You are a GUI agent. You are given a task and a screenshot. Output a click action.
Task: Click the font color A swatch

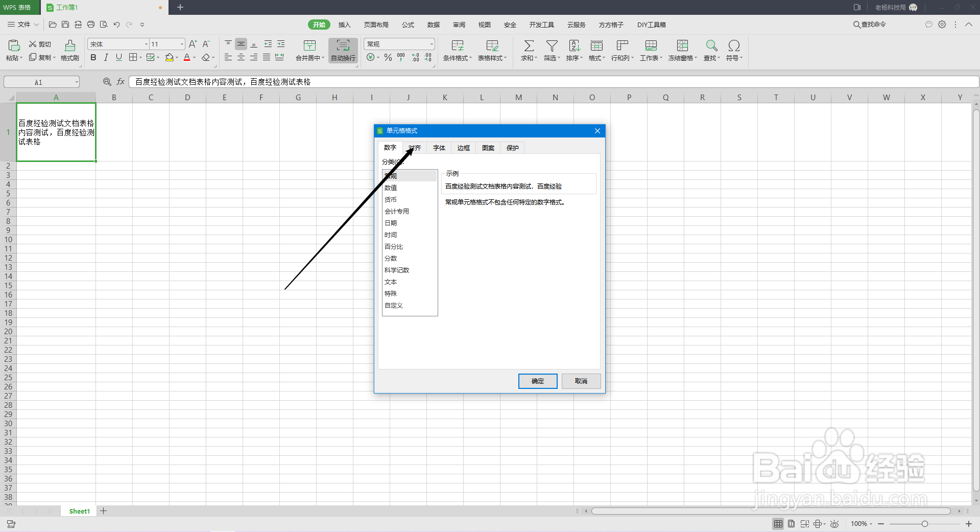tap(187, 58)
